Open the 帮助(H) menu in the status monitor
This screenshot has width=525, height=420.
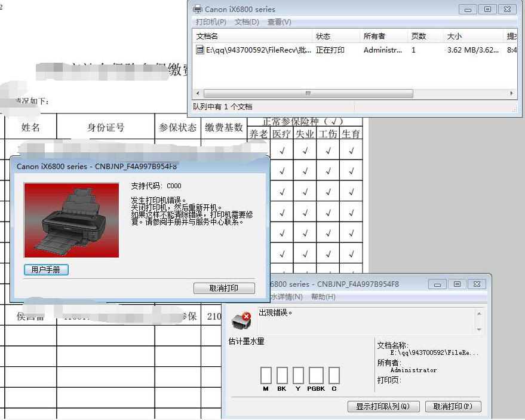click(323, 297)
